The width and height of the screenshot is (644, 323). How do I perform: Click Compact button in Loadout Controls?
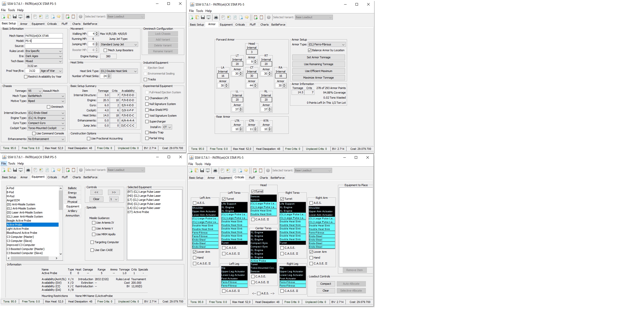point(326,284)
